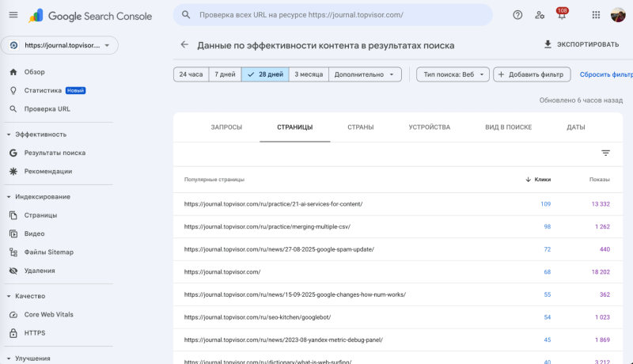Click the Видео video icon
Screen dimensions: 633x364
[13, 233]
